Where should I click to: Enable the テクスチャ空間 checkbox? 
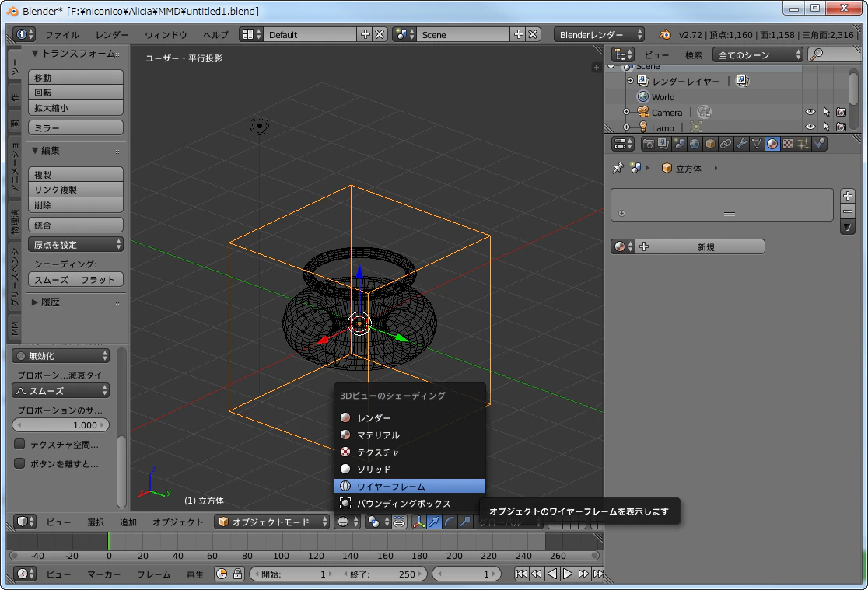coord(19,444)
